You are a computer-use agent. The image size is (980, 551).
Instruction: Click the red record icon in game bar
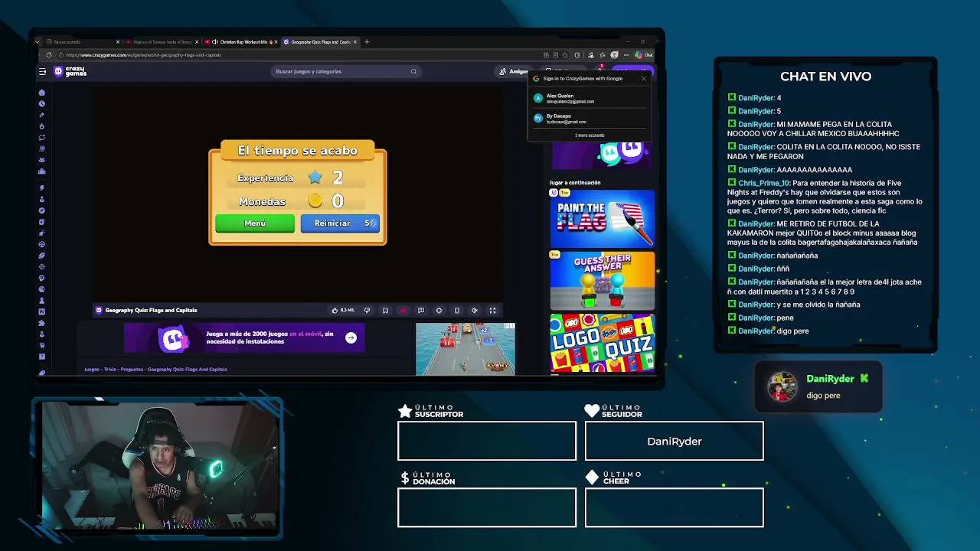tap(403, 310)
